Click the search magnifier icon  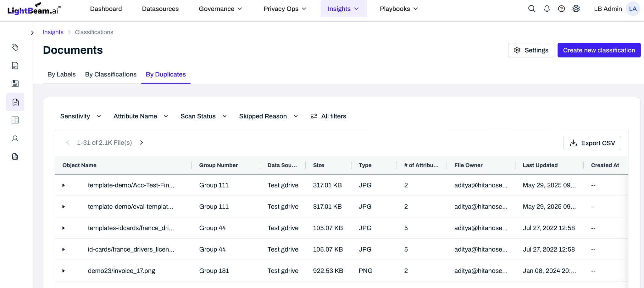[x=531, y=9]
